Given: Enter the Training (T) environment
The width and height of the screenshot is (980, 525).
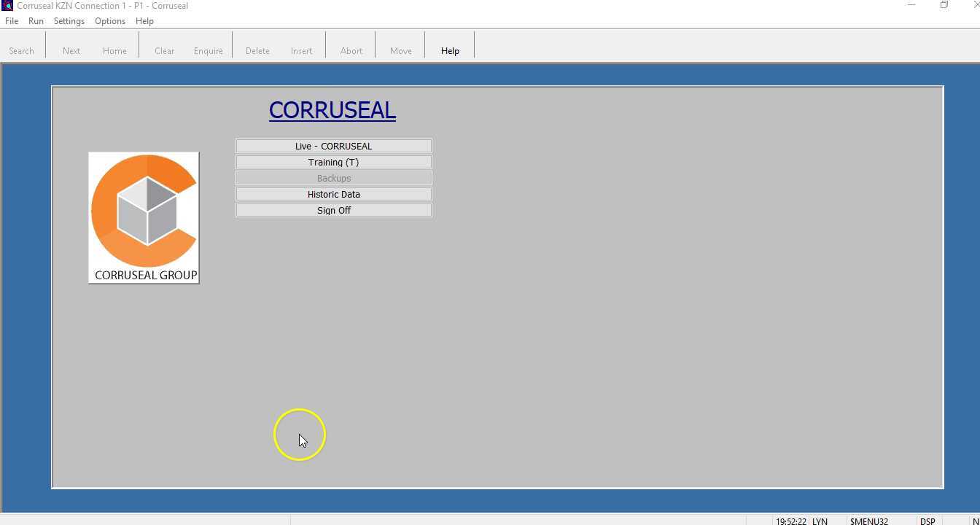Looking at the screenshot, I should (x=333, y=162).
